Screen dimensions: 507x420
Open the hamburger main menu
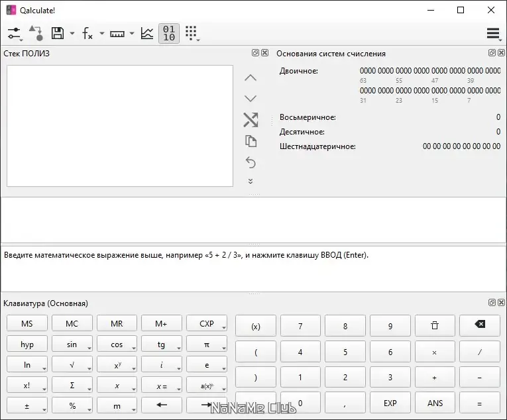pos(494,33)
